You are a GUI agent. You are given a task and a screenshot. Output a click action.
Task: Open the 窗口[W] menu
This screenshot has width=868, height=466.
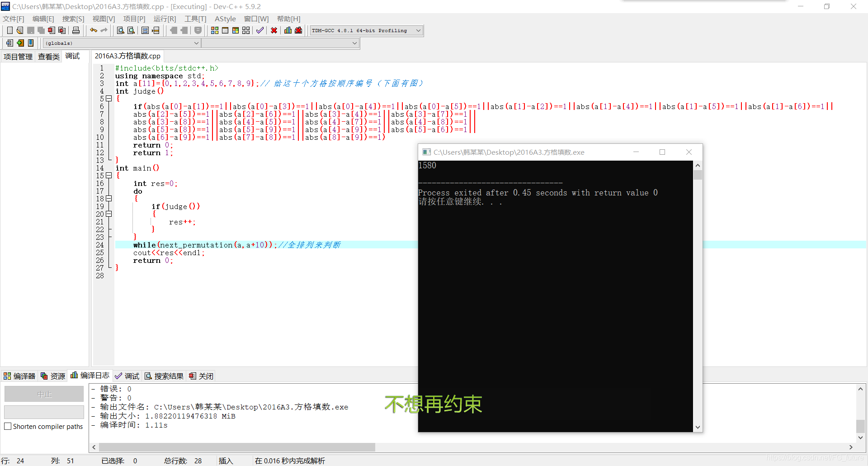coord(256,19)
